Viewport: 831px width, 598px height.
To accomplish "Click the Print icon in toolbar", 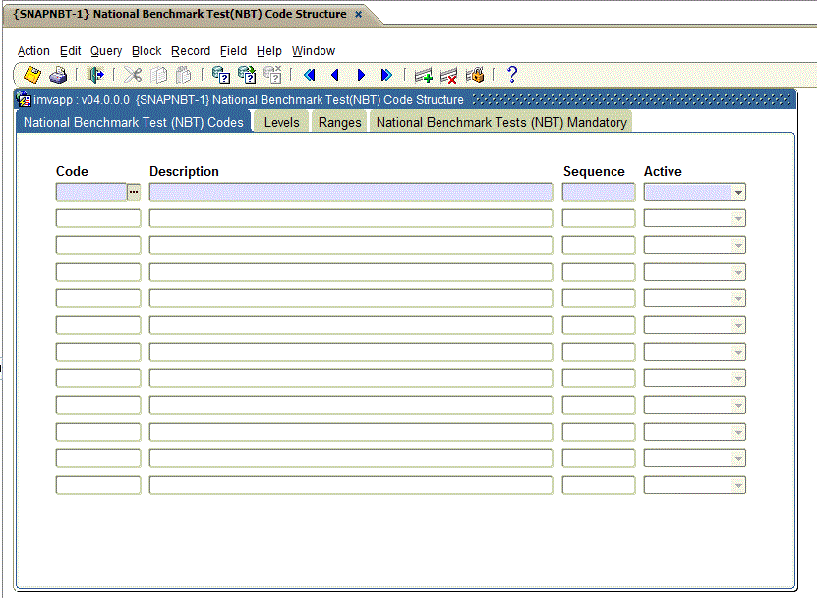I will pos(58,75).
